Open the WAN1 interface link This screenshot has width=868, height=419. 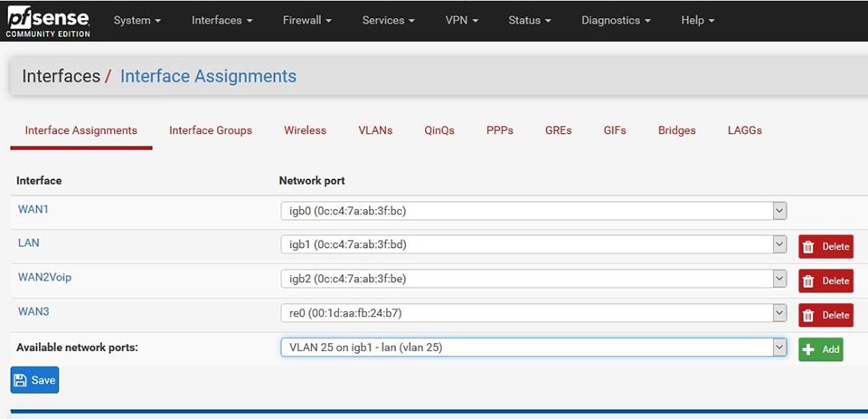33,209
